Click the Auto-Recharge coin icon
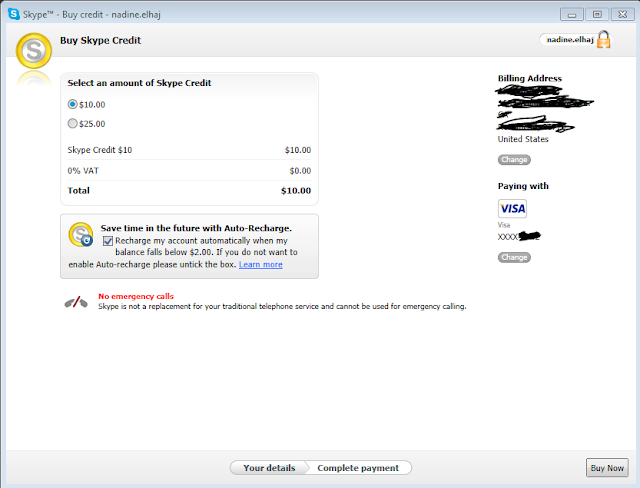 (81, 235)
